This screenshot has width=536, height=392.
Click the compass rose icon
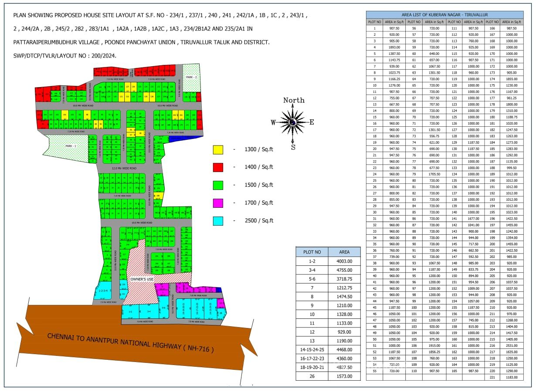[x=293, y=122]
